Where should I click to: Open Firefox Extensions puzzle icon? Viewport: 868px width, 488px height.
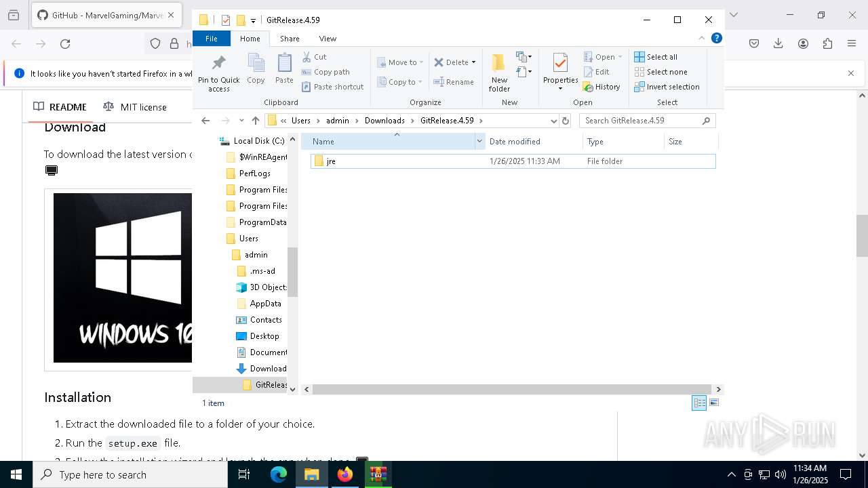click(827, 43)
